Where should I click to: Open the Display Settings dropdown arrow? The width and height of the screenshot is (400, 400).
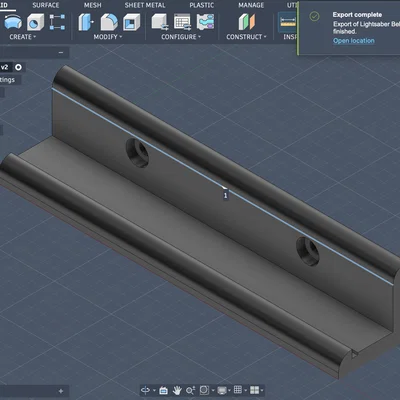coord(229,390)
